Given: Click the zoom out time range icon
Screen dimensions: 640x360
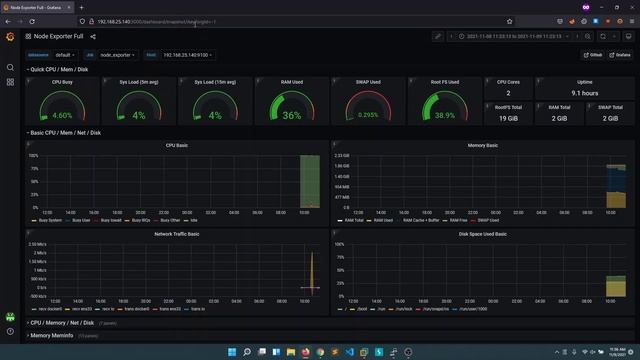Looking at the screenshot, I should 588,37.
